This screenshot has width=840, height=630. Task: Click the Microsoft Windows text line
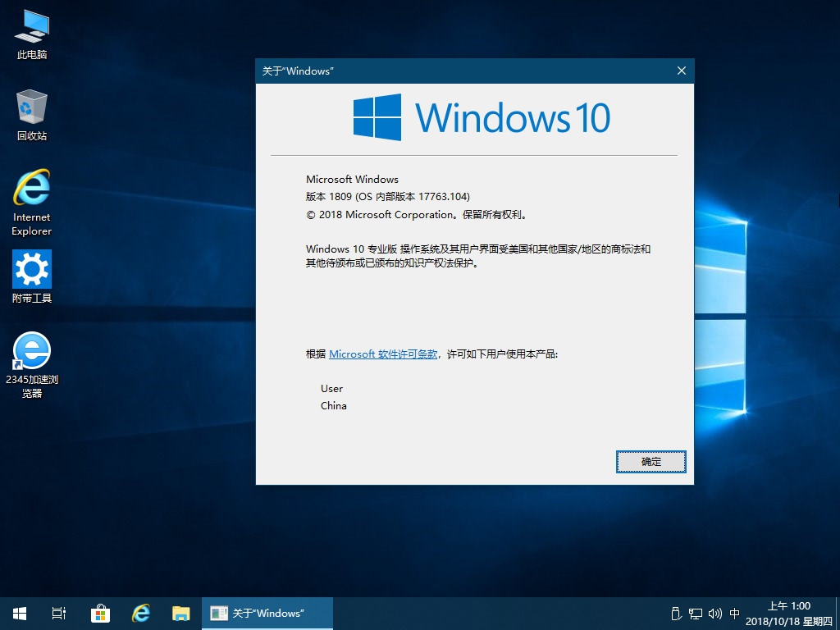352,180
